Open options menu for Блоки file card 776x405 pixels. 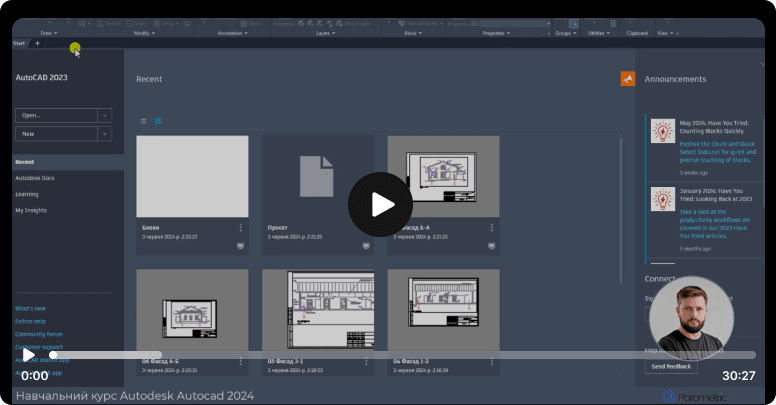coord(241,228)
